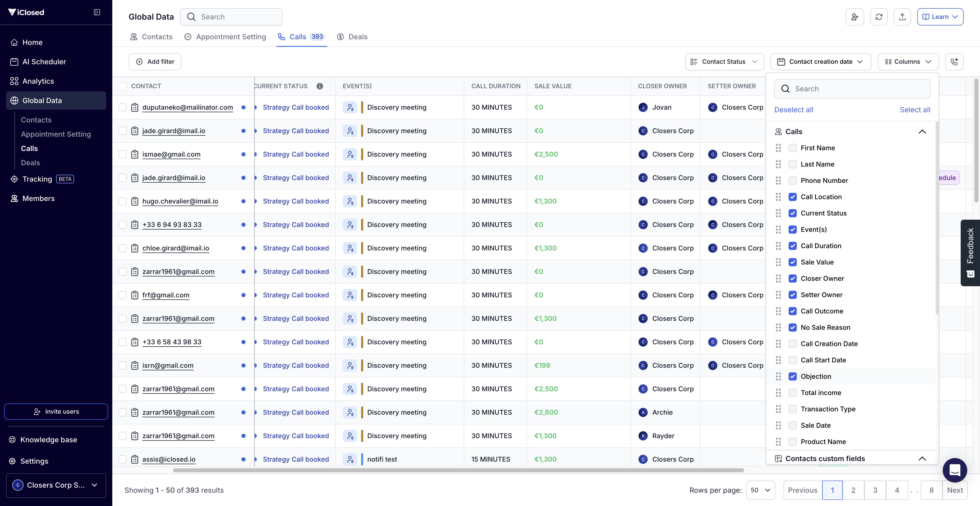Viewport: 980px width, 506px height.
Task: Open the AI Scheduler page
Action: [44, 61]
